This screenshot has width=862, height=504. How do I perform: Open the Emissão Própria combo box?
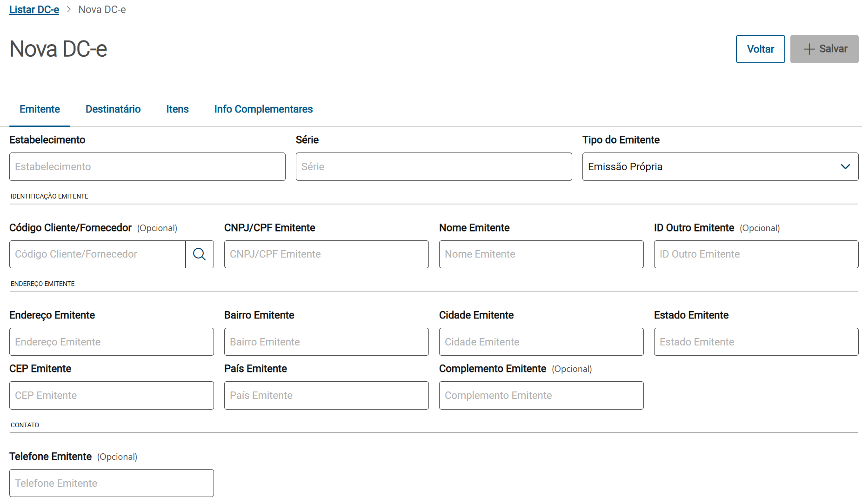pyautogui.click(x=712, y=166)
